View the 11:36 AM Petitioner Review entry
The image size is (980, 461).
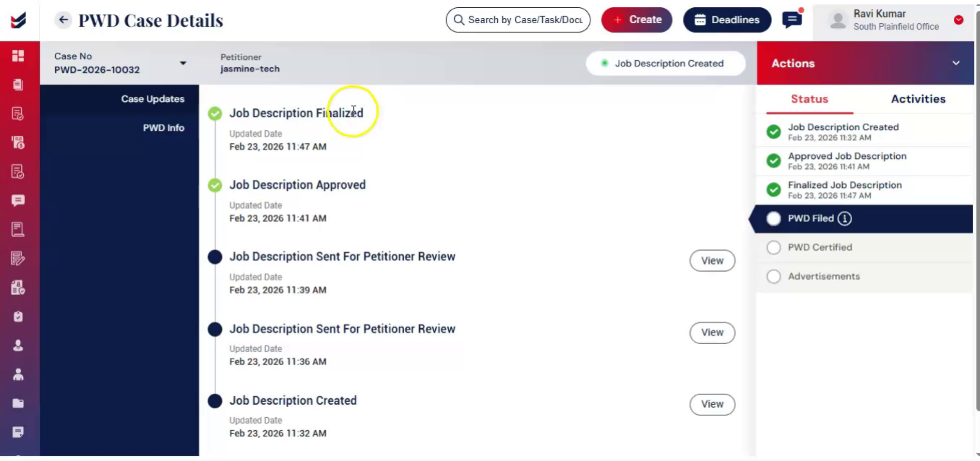tap(712, 332)
